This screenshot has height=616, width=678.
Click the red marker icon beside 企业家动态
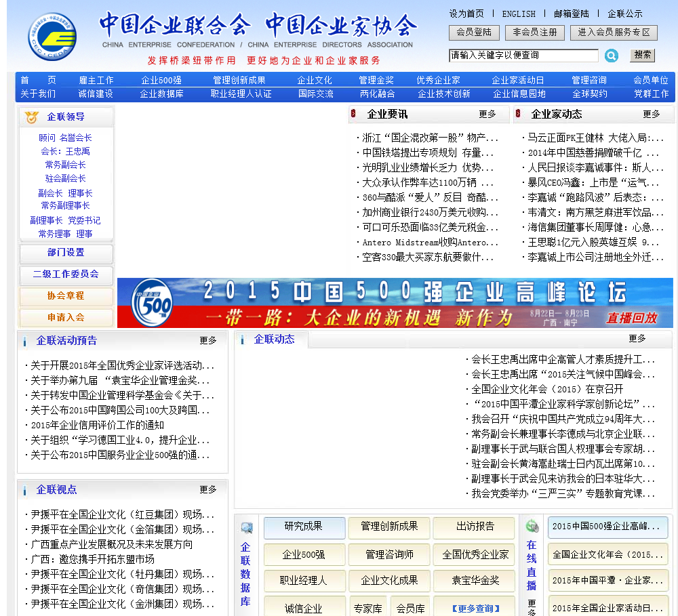pos(517,114)
